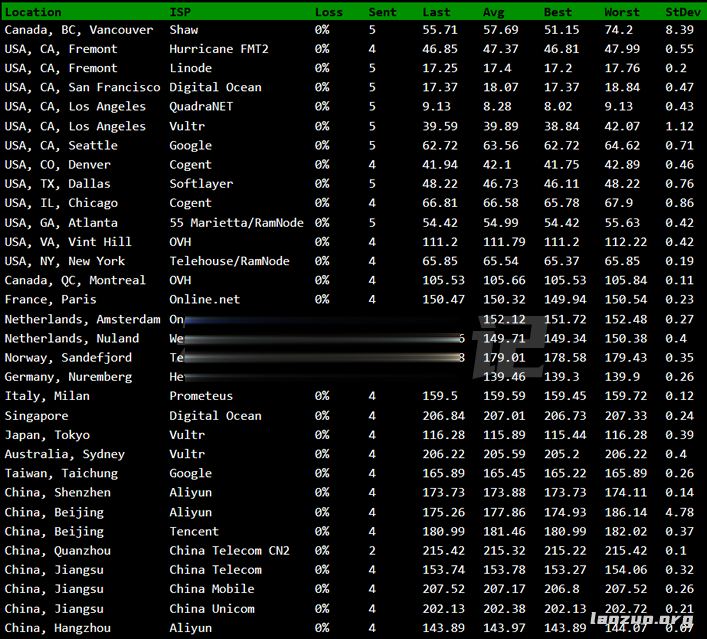Click the Hurricane FMT2 ISP entry
The image size is (707, 639).
point(219,49)
